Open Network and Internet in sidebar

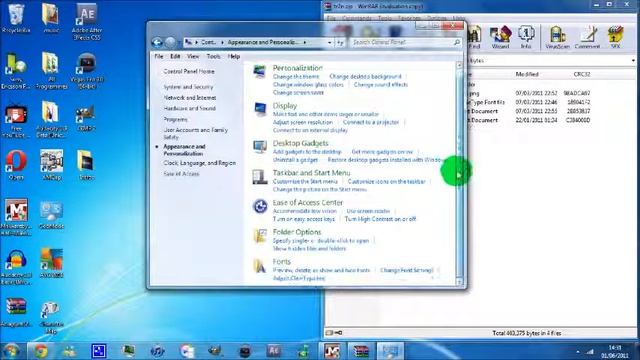190,98
